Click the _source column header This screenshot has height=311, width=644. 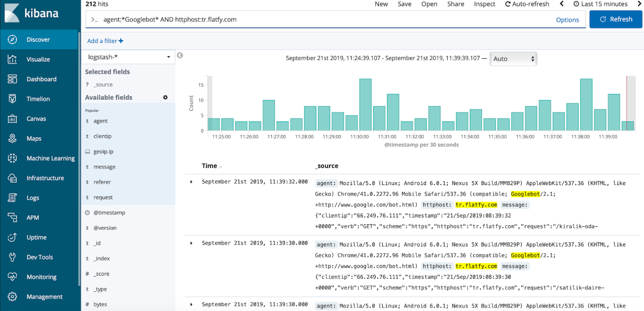pos(326,166)
